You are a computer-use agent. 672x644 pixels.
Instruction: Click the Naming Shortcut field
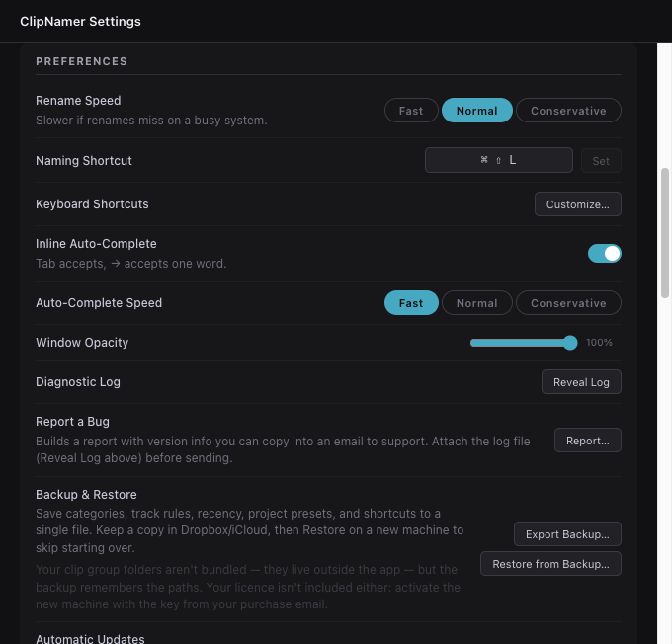click(x=498, y=160)
